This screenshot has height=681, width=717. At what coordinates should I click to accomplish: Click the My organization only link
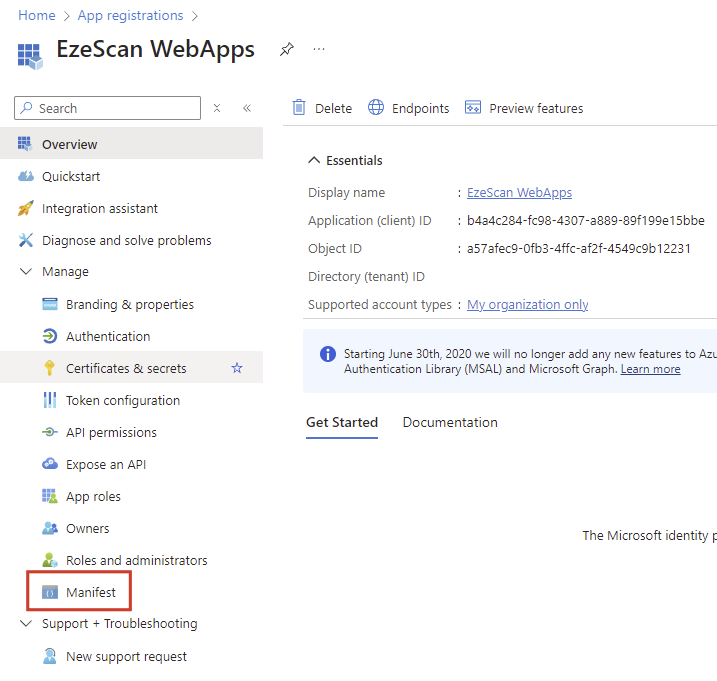click(x=527, y=304)
